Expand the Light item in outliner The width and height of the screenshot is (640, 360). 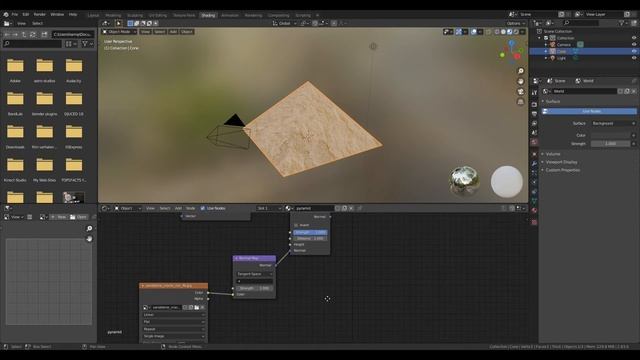(546, 58)
